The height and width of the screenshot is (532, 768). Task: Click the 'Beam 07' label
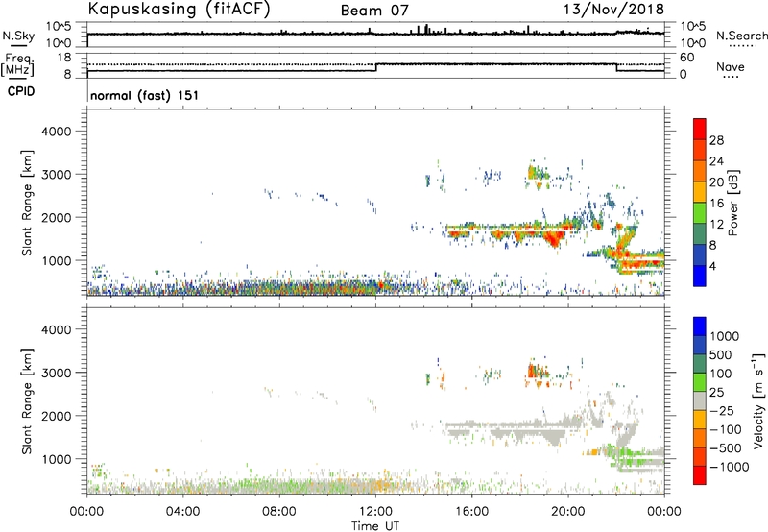tap(374, 11)
